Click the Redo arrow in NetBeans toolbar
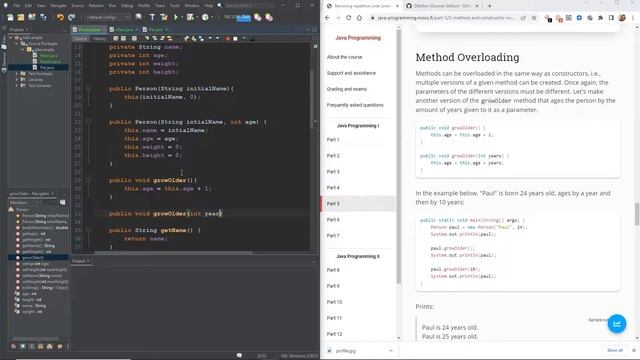The width and height of the screenshot is (640, 360). 71,17
